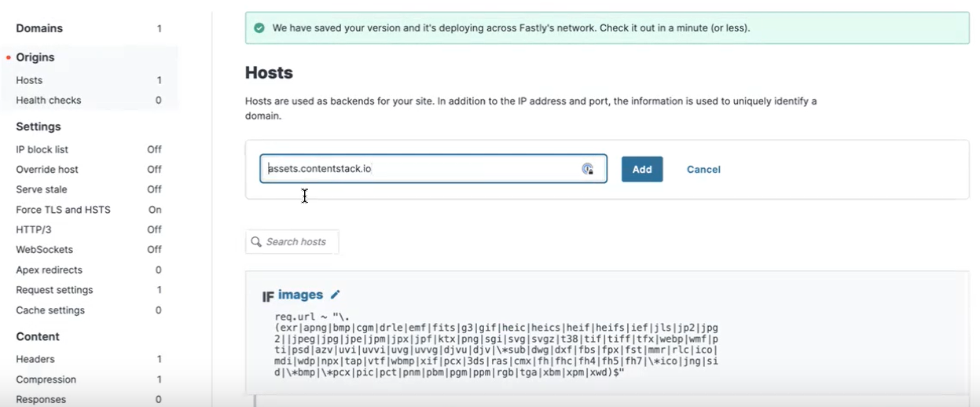The width and height of the screenshot is (980, 407).
Task: Open IP block list setting
Action: 42,149
